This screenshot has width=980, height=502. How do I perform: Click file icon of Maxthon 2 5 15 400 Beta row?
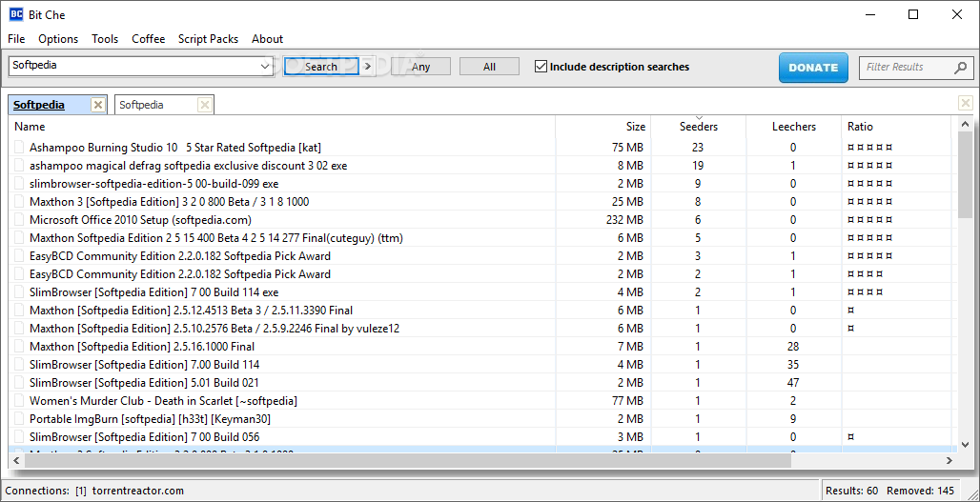(x=19, y=238)
